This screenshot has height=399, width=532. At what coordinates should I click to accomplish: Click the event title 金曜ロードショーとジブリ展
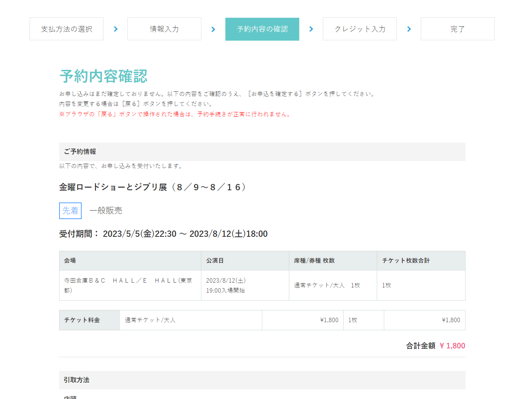tap(153, 187)
